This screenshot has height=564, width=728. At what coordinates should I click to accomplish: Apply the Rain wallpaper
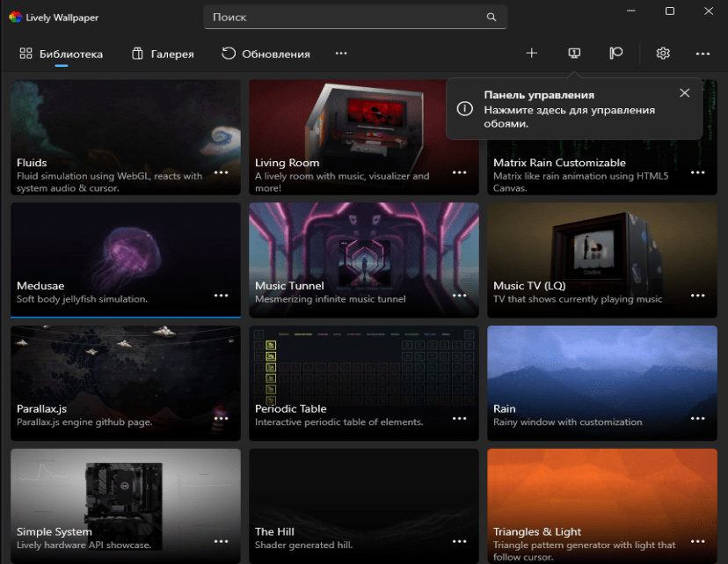(x=602, y=384)
